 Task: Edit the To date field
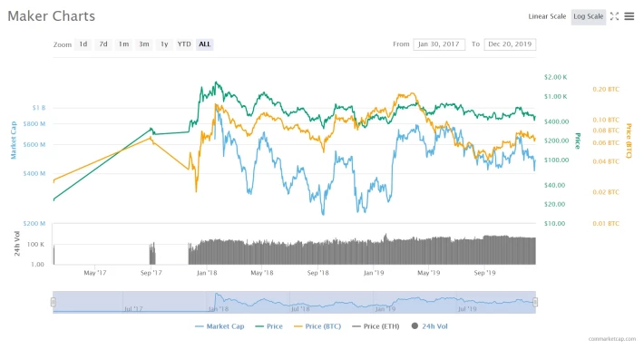[x=510, y=44]
